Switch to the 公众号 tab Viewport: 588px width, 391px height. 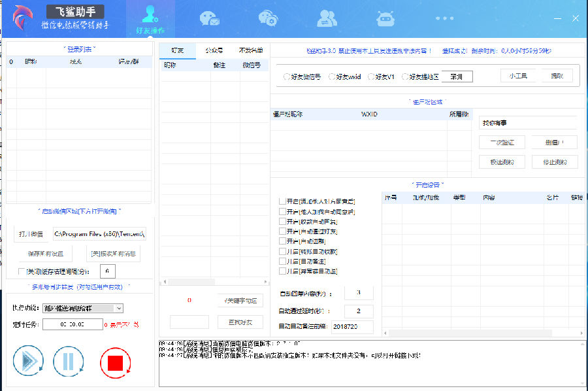[214, 50]
